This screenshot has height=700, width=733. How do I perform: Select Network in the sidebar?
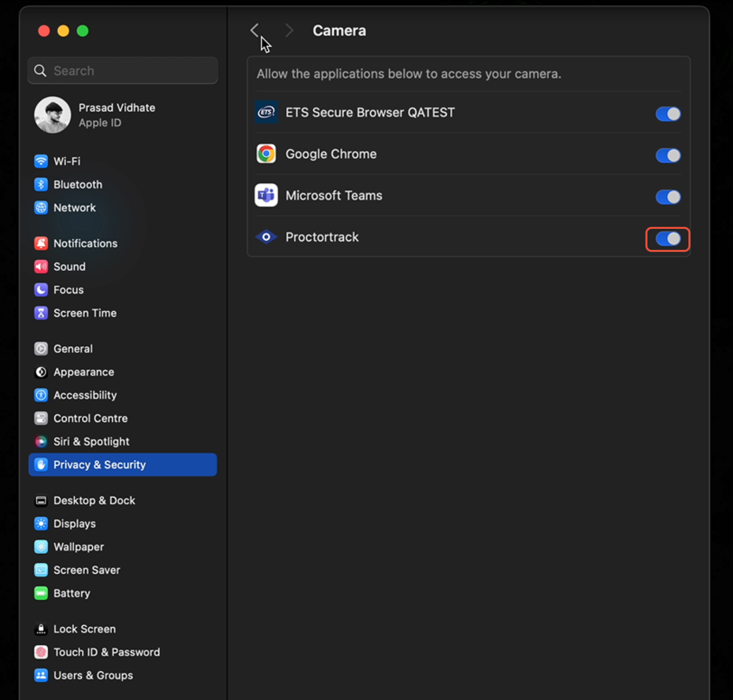pos(75,207)
